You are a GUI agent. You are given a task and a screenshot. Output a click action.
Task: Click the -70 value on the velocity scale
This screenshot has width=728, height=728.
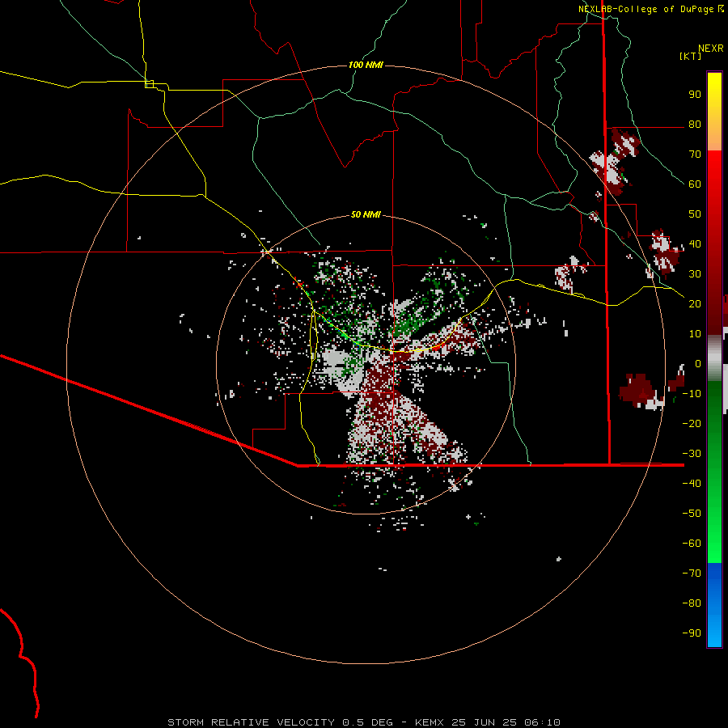692,573
